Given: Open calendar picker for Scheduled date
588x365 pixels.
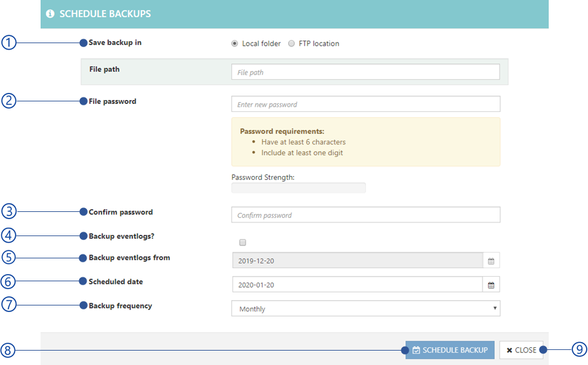Looking at the screenshot, I should click(491, 285).
